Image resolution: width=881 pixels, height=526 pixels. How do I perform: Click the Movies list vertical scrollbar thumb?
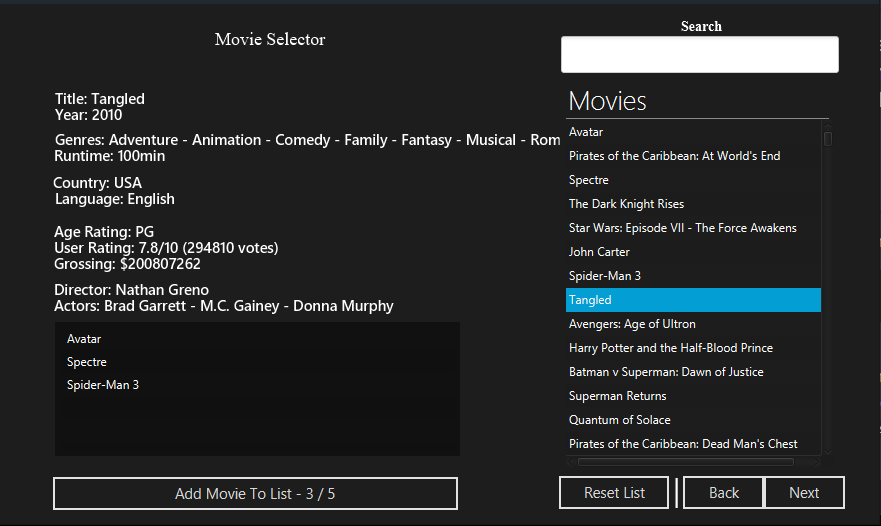point(828,138)
